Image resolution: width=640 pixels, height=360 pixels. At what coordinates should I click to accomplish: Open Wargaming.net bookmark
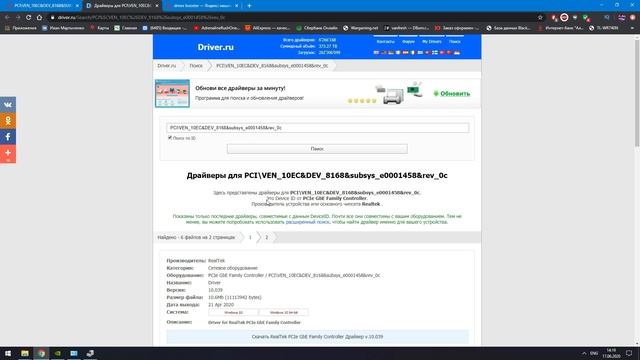[x=360, y=28]
